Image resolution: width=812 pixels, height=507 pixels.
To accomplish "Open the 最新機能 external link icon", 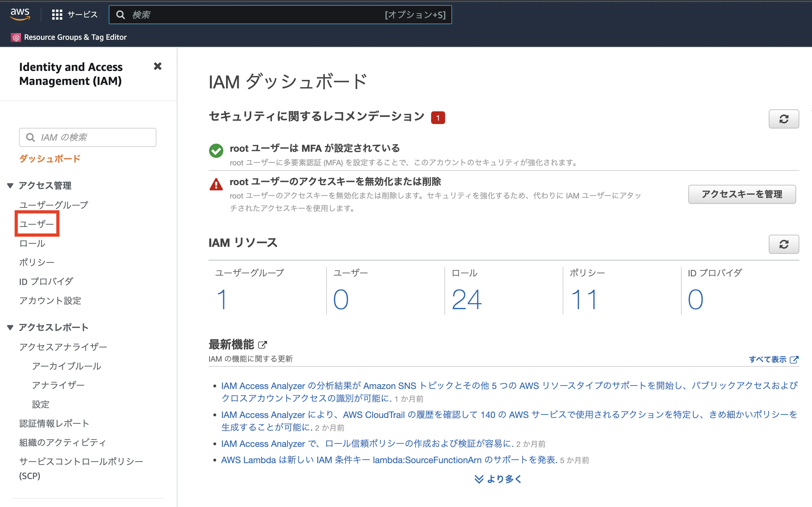I will pos(263,345).
